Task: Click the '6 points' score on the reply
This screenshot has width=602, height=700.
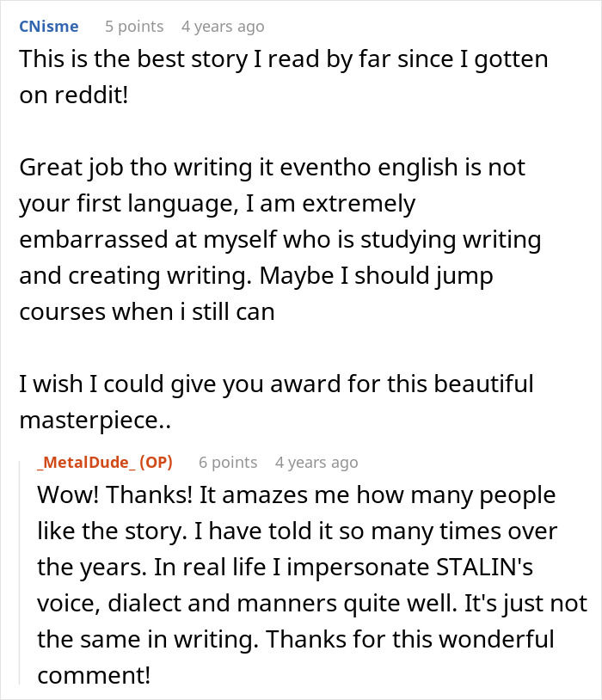Action: (x=228, y=462)
